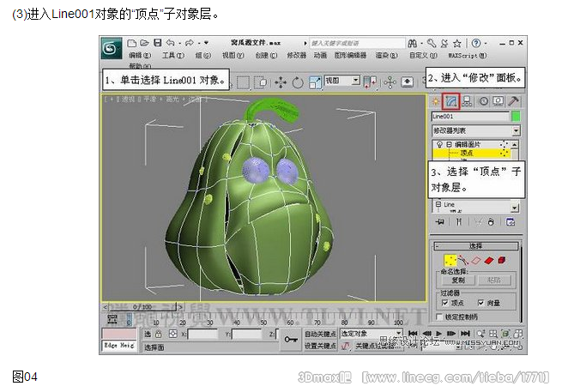This screenshot has height=392, width=574.
Task: Click the Pin Stack icon
Action: (x=439, y=222)
